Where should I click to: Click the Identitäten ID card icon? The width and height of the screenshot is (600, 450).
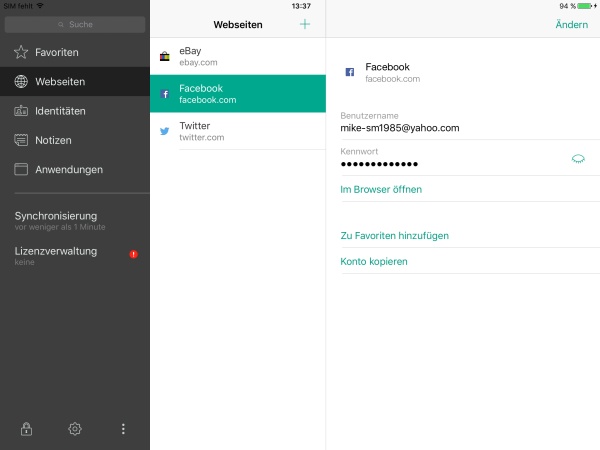[x=21, y=111]
